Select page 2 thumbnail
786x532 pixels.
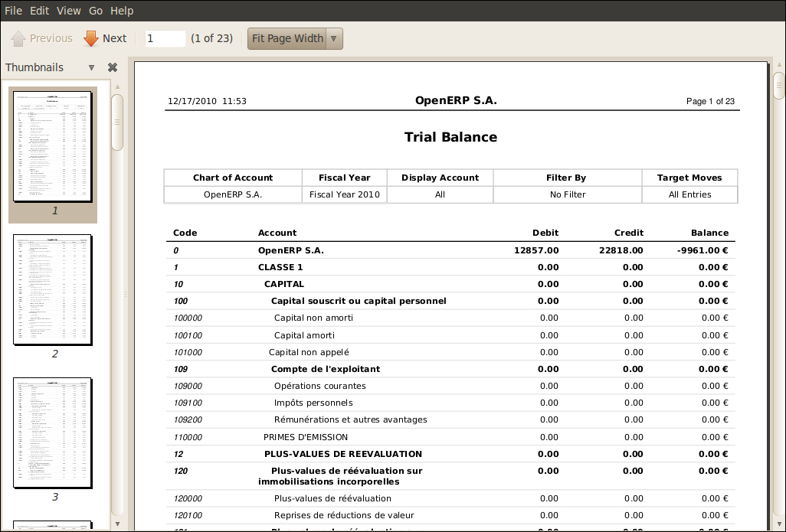tap(53, 290)
